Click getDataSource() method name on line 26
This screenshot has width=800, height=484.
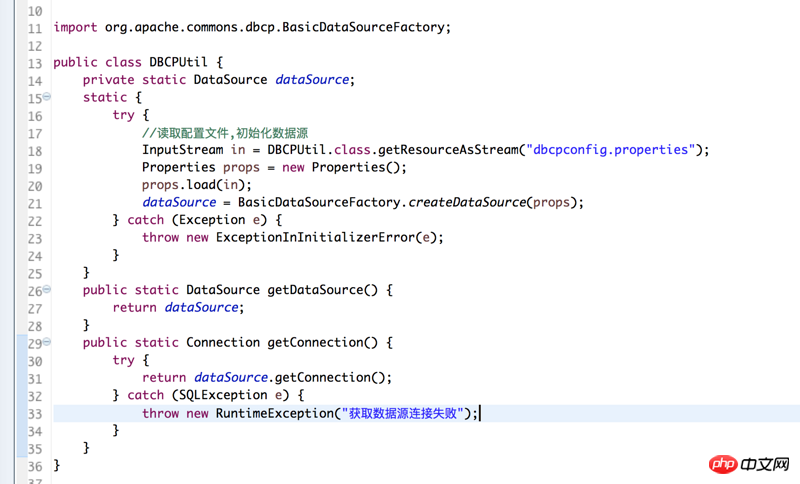pyautogui.click(x=322, y=290)
